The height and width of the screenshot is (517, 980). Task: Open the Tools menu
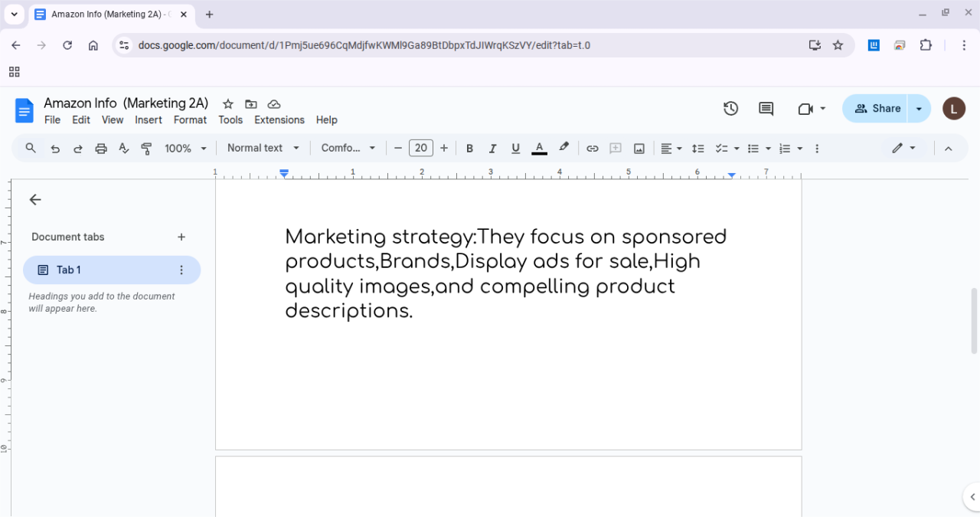(x=230, y=120)
